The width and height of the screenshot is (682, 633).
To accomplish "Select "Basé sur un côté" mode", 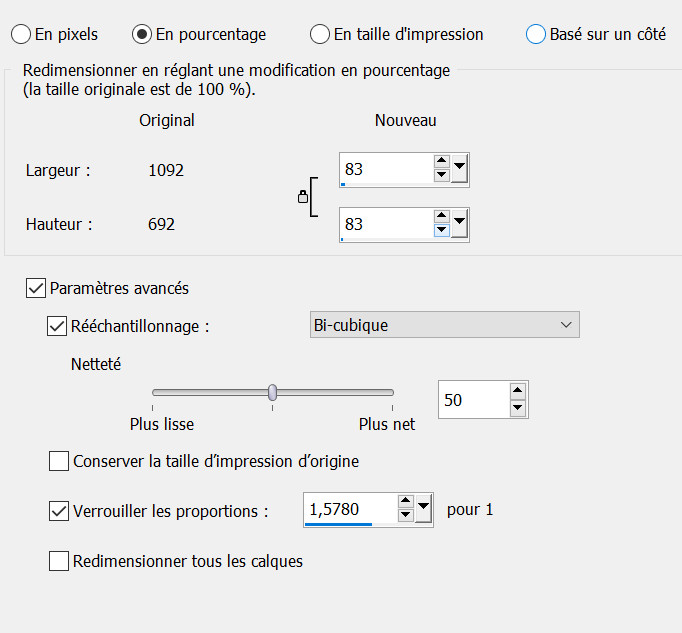I will (536, 34).
